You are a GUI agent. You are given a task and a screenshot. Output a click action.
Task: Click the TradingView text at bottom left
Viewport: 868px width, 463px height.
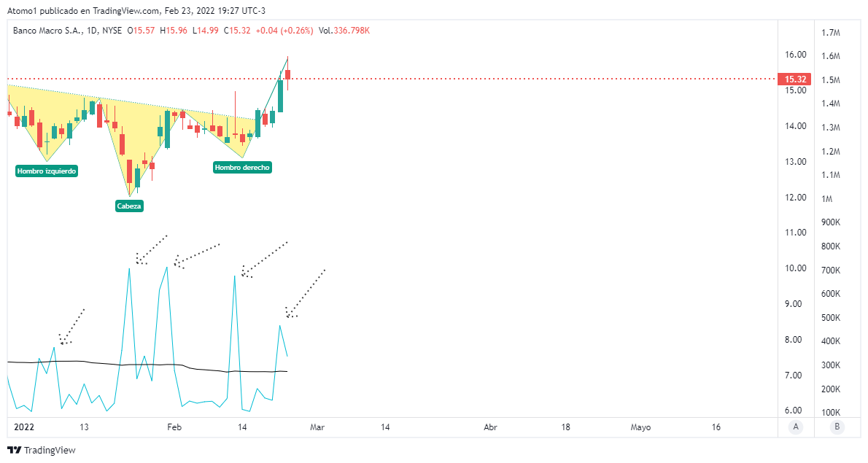coord(50,451)
